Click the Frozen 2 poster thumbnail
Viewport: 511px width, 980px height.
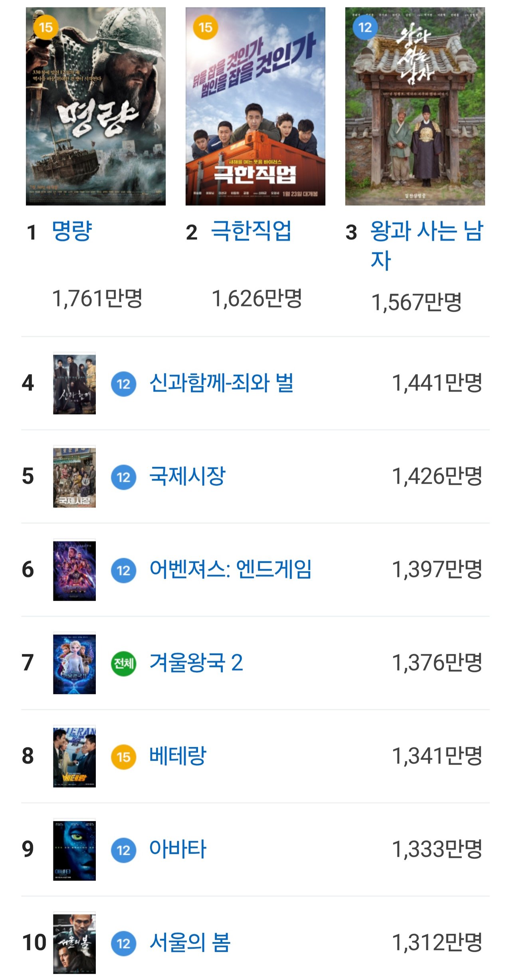[x=74, y=664]
